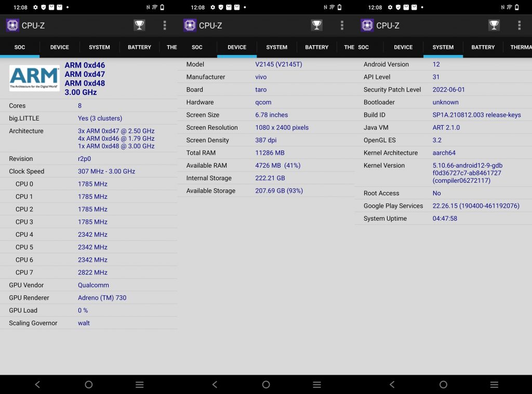Select DEVICE tab in middle panel
The width and height of the screenshot is (532, 394).
(x=237, y=47)
